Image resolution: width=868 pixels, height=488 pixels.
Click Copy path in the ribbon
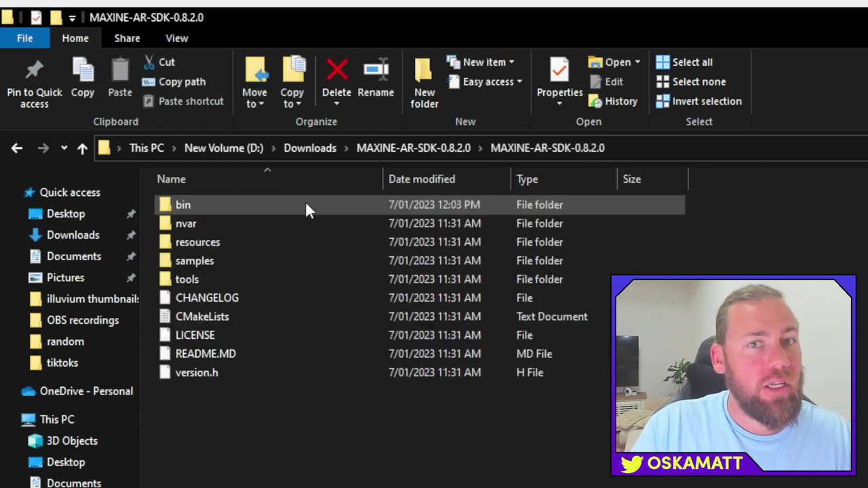(174, 81)
